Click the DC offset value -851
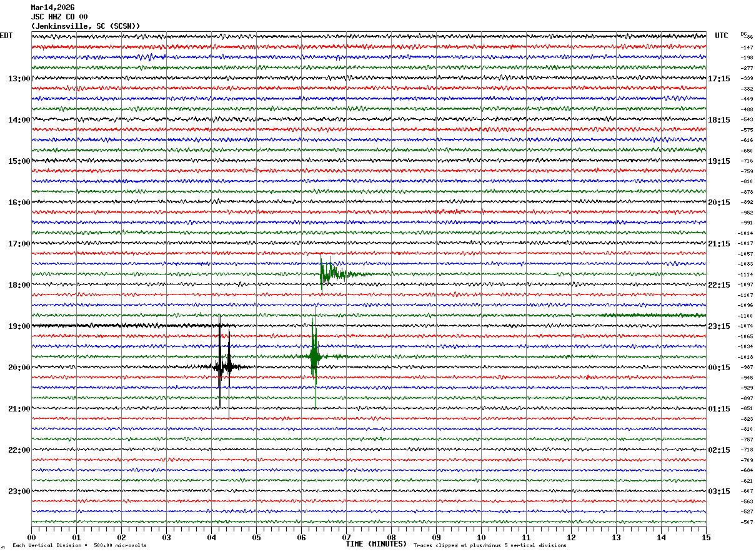The image size is (756, 554). click(x=747, y=409)
